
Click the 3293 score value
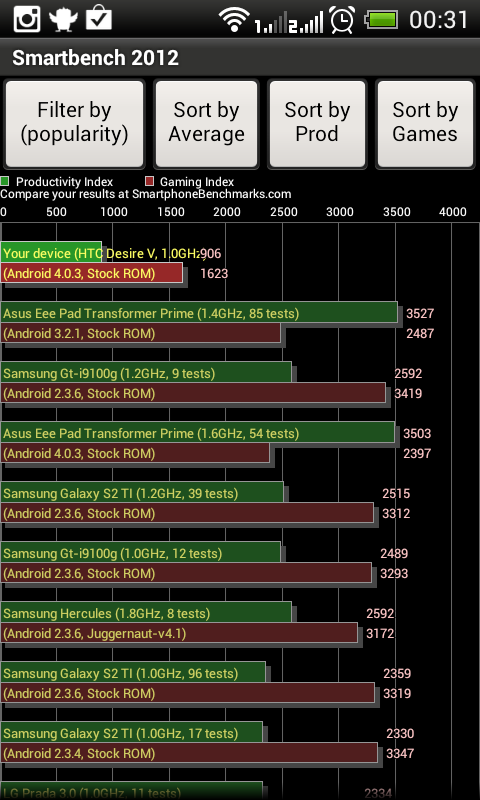coord(394,573)
